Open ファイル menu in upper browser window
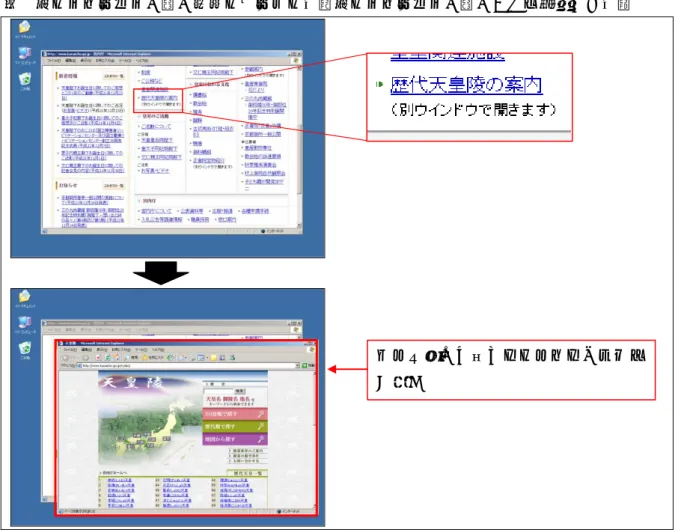Viewport: 678px width, 530px height. [54, 61]
